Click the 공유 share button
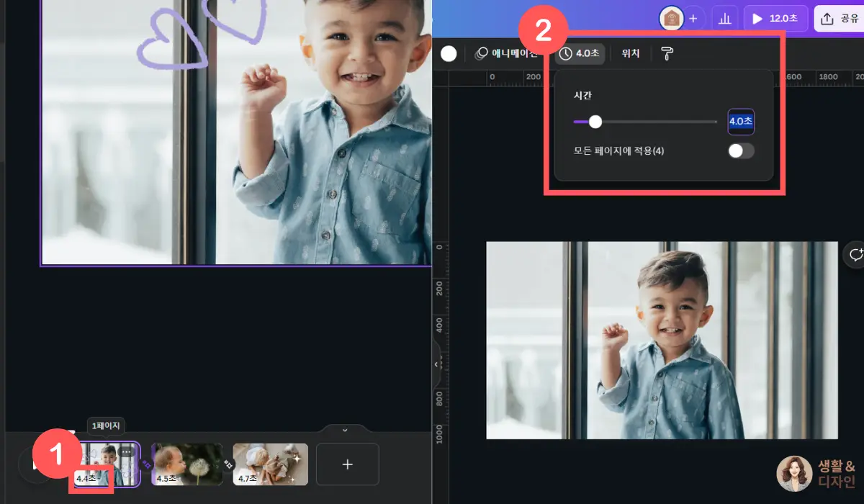The image size is (864, 504). pyautogui.click(x=840, y=19)
